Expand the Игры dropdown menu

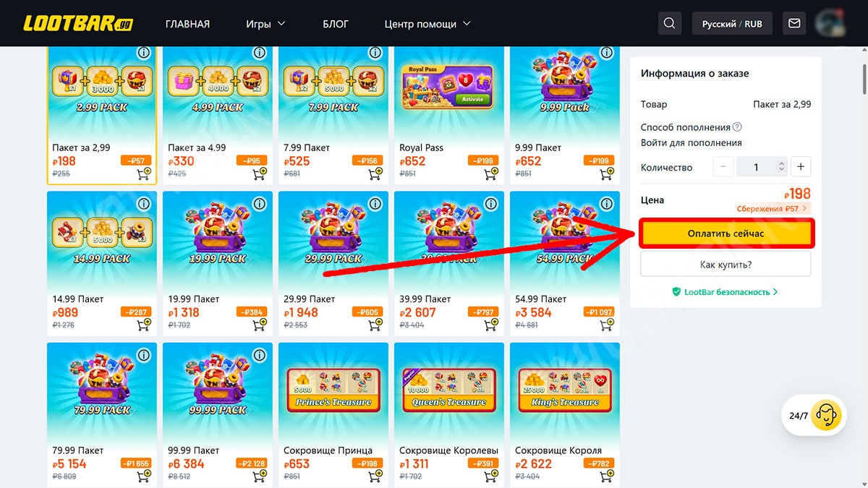tap(265, 24)
